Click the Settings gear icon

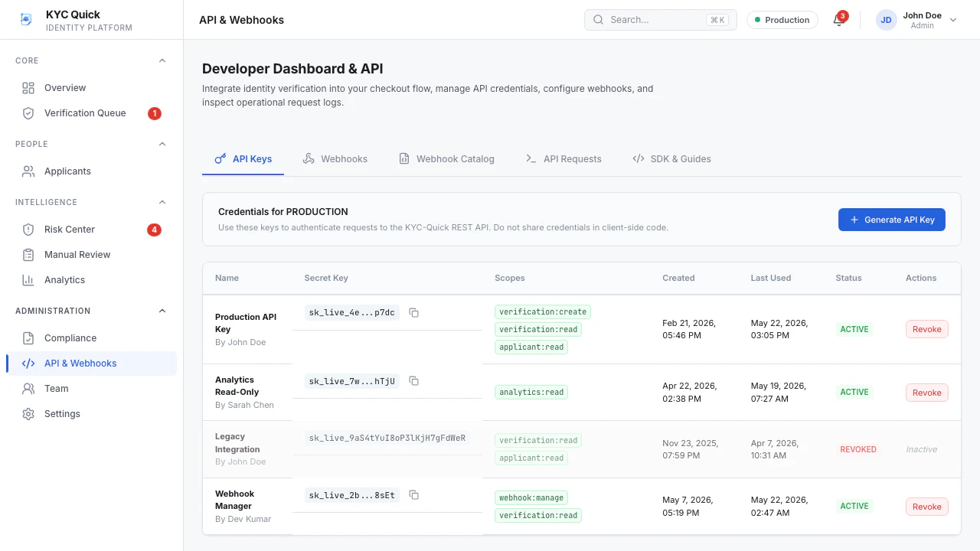(28, 414)
